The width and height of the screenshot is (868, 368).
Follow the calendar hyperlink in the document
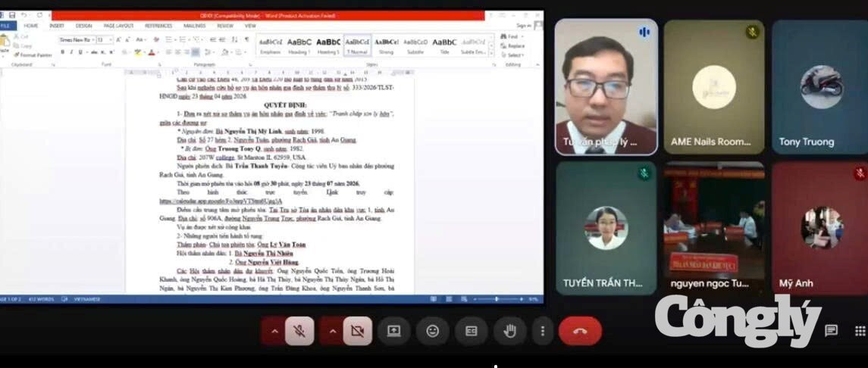(221, 201)
